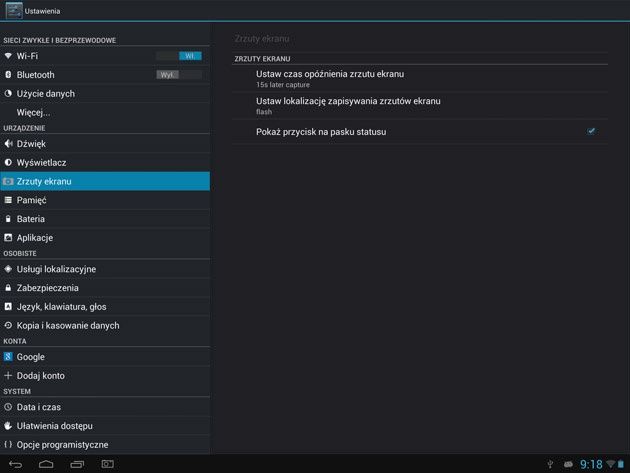Tap the Użycie danych data usage icon

(x=8, y=94)
